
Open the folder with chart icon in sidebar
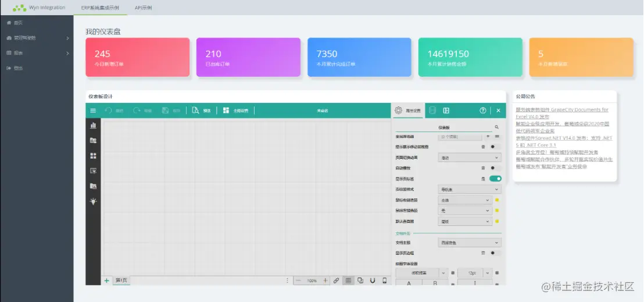pos(93,186)
